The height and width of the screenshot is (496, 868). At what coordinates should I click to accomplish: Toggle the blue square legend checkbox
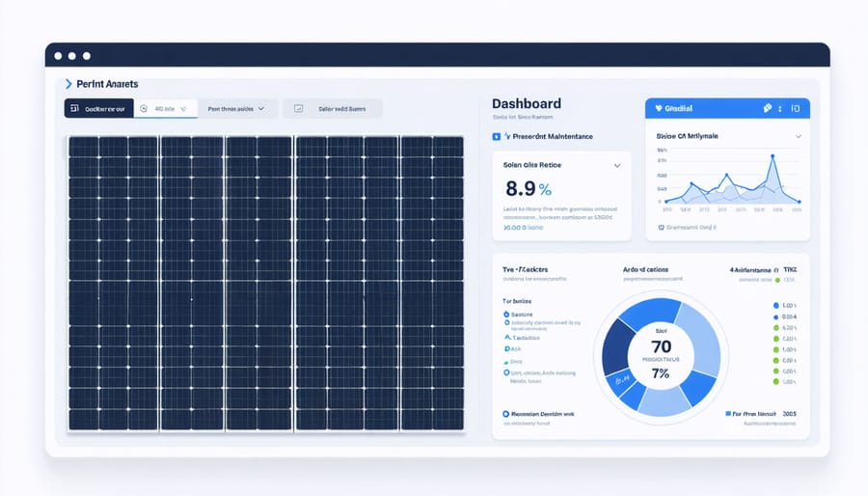point(728,413)
